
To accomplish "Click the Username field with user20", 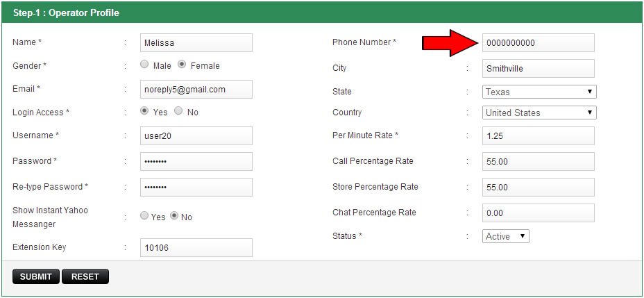I will point(196,136).
